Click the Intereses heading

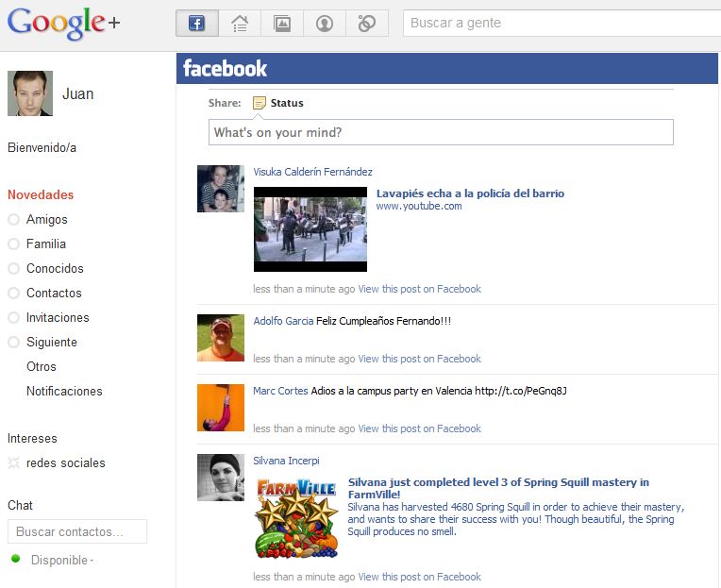[32, 438]
